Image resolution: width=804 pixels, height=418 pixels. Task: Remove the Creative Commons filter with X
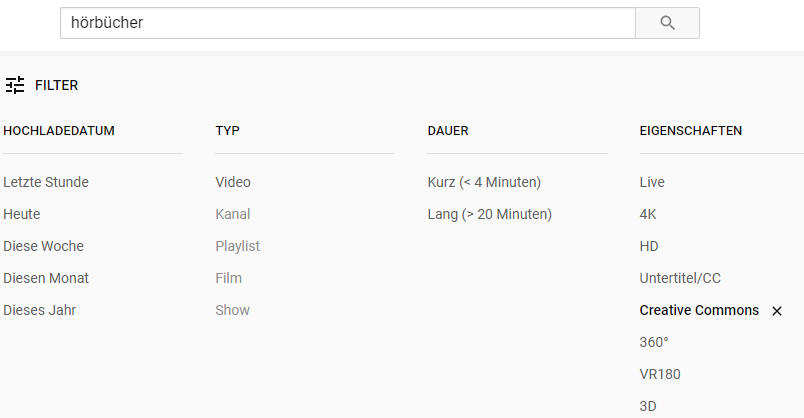(x=777, y=311)
